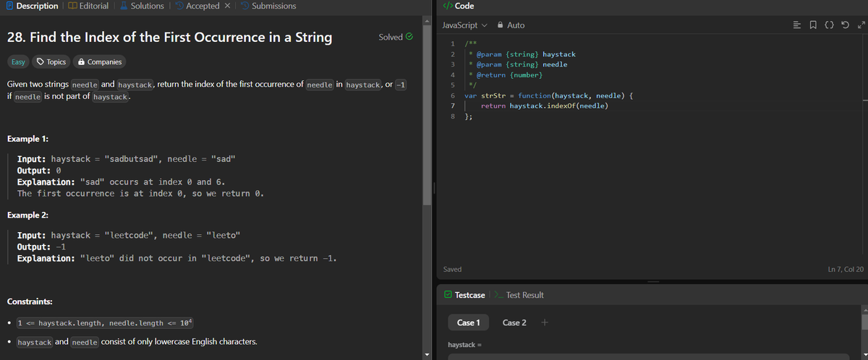Image resolution: width=868 pixels, height=360 pixels.
Task: Select Case 2 test case
Action: tap(514, 322)
